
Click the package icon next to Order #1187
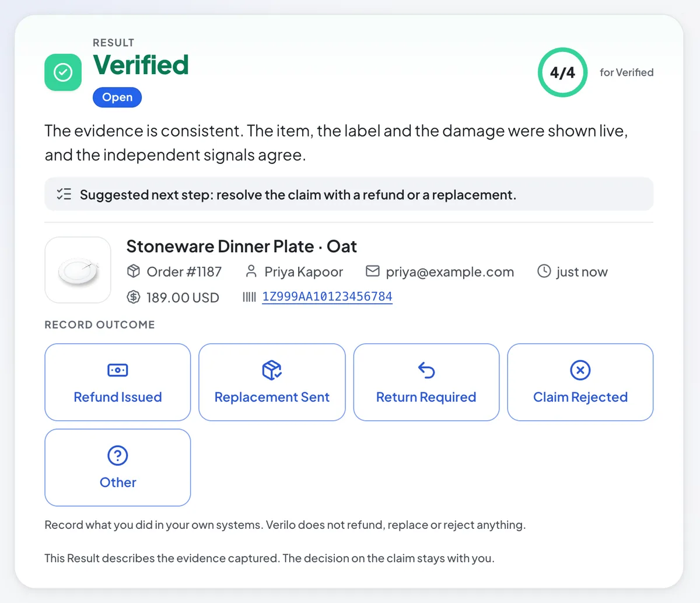pyautogui.click(x=134, y=271)
